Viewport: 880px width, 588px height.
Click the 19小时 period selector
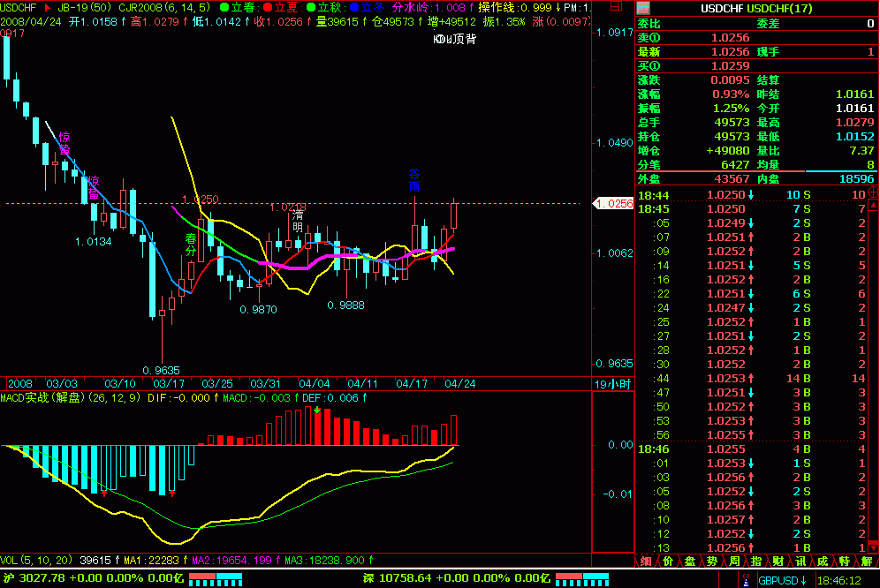pyautogui.click(x=612, y=384)
